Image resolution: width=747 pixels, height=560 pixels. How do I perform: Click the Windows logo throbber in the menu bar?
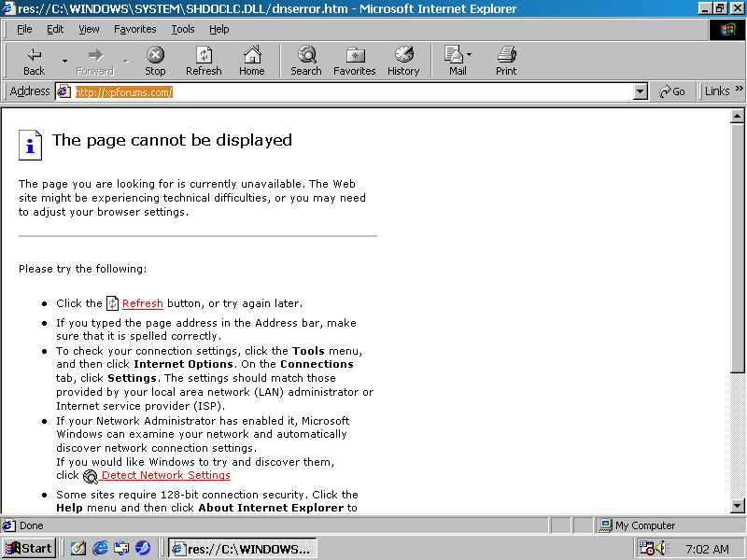coord(727,30)
